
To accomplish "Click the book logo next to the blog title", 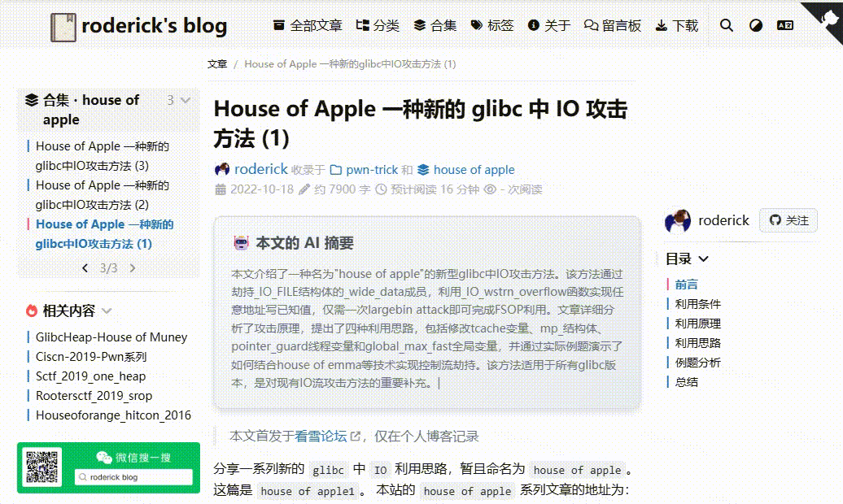I will tap(63, 27).
